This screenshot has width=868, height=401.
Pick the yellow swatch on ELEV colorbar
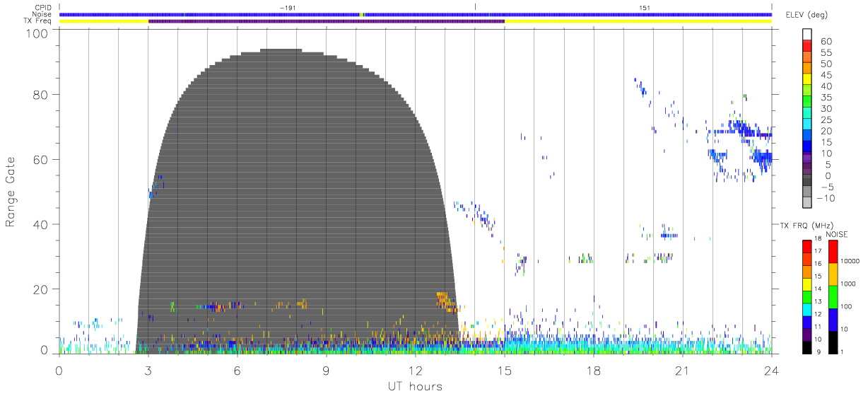coord(807,79)
